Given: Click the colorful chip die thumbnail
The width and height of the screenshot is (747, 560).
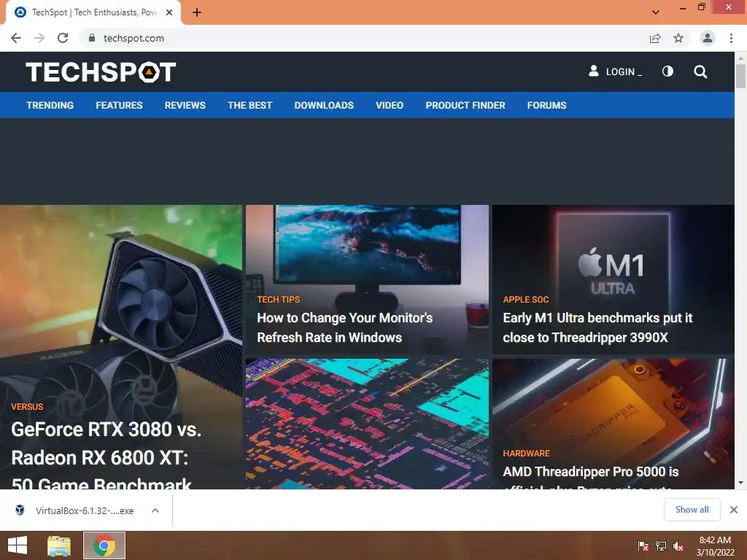Looking at the screenshot, I should point(368,424).
